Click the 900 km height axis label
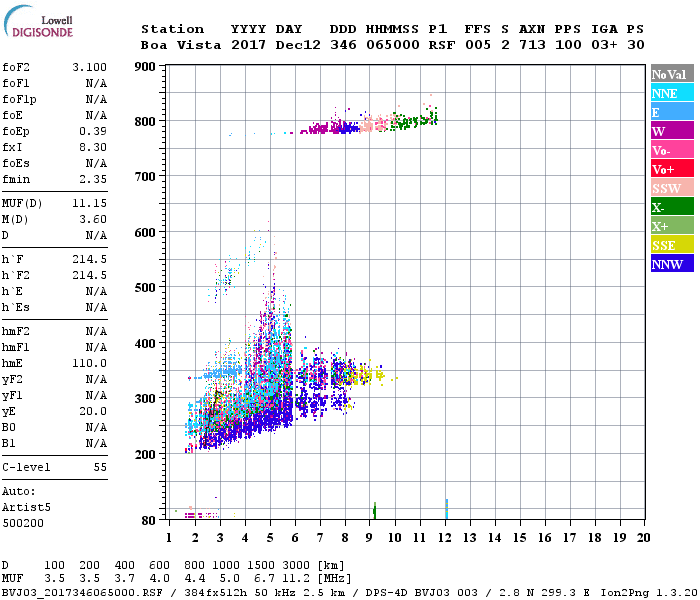Viewport: 700px width, 600px height. pyautogui.click(x=145, y=67)
